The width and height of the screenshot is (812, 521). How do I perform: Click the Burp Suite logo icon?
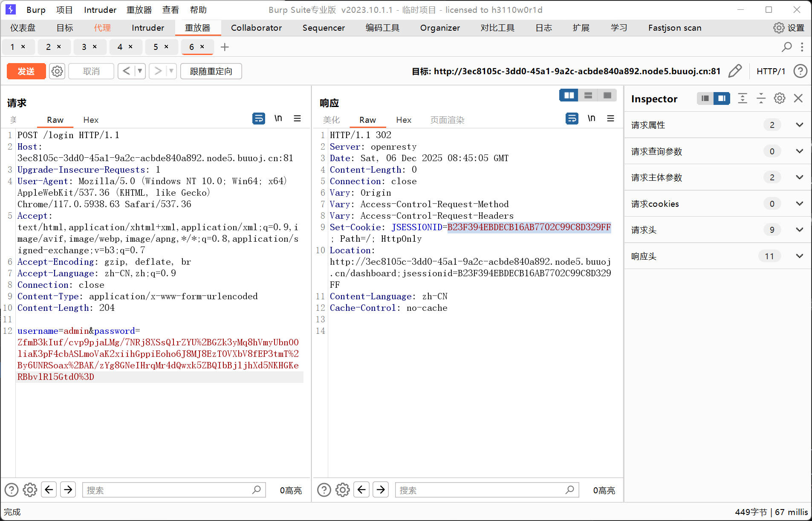pos(11,9)
